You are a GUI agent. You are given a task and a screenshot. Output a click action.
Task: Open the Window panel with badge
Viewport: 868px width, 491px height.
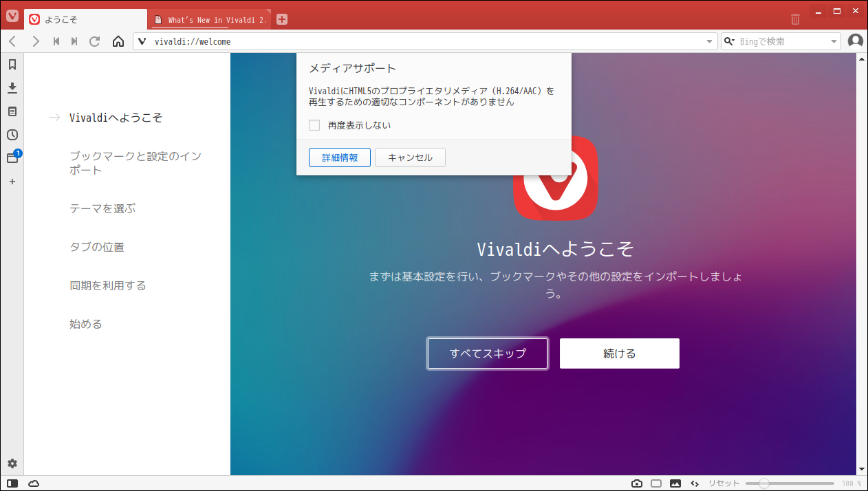point(12,157)
